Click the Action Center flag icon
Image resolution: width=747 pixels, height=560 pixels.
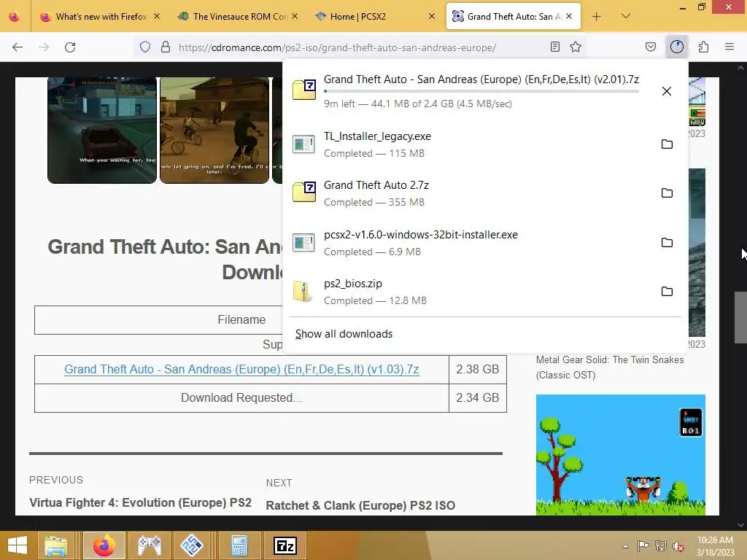[x=643, y=546]
